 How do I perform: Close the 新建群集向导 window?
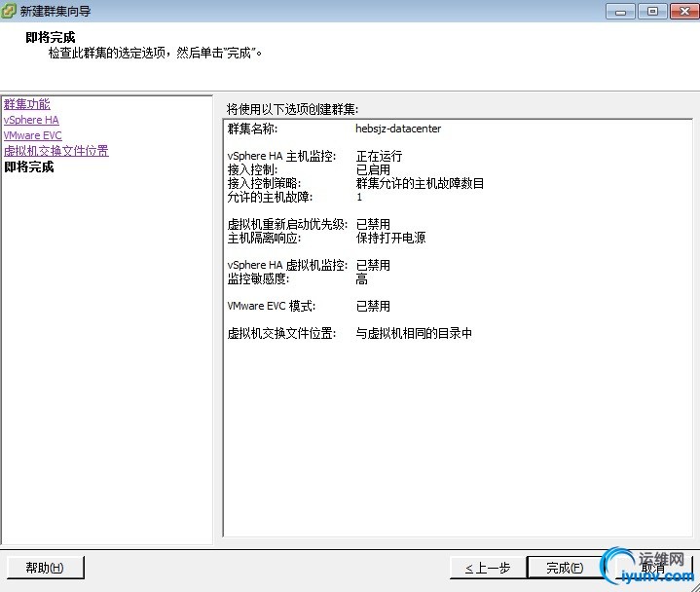[684, 11]
